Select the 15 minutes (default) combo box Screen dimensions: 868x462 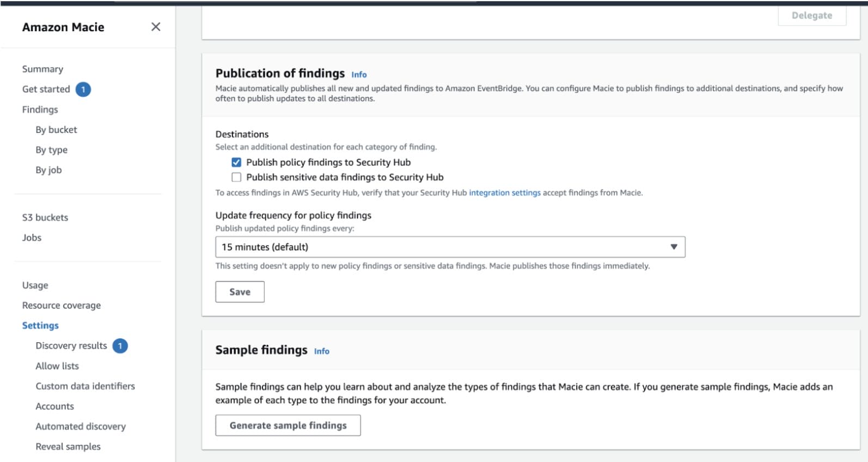450,247
